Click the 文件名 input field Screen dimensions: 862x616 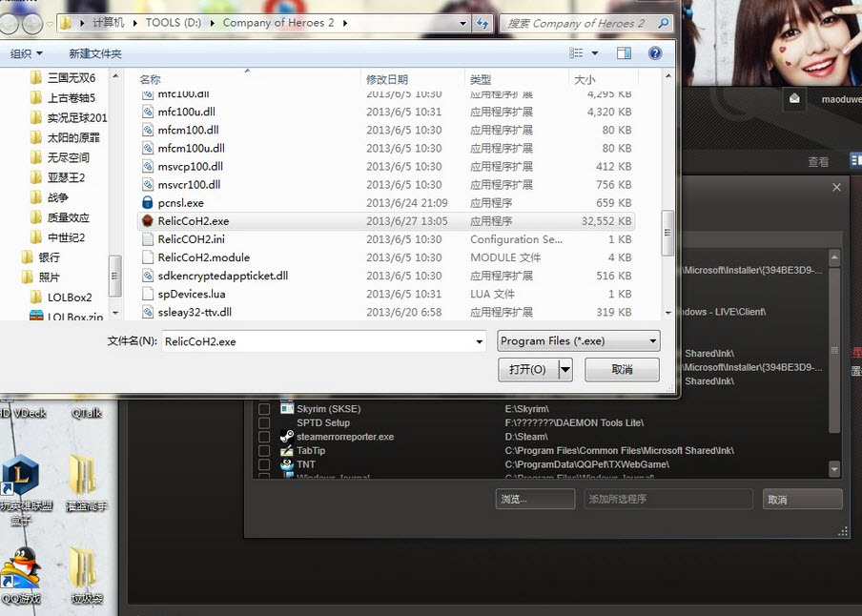coord(324,341)
